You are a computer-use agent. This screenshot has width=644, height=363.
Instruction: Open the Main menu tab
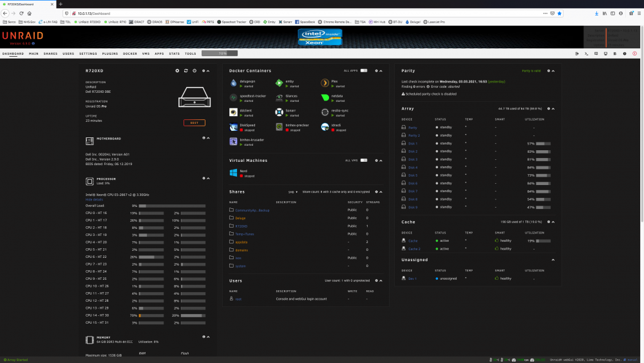pyautogui.click(x=33, y=54)
